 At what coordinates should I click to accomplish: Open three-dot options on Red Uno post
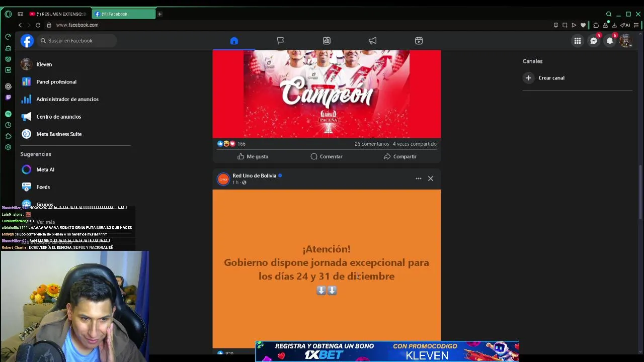click(x=419, y=178)
